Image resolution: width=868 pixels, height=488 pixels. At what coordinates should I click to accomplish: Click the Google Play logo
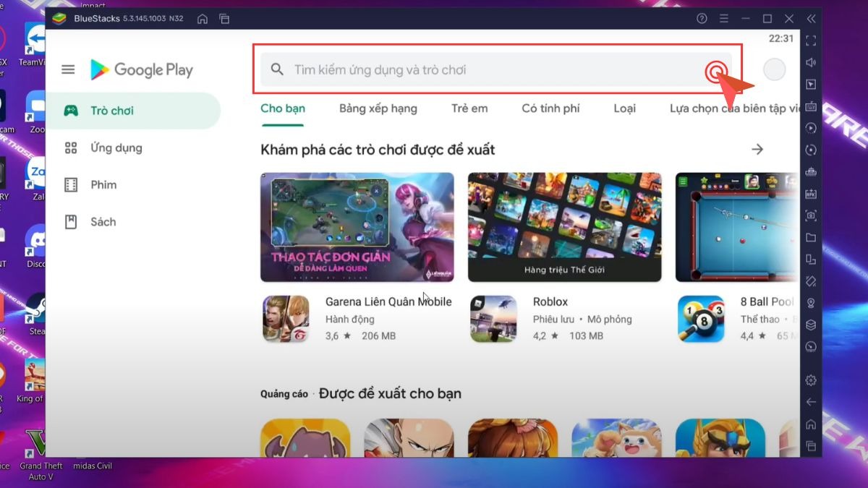tap(142, 69)
